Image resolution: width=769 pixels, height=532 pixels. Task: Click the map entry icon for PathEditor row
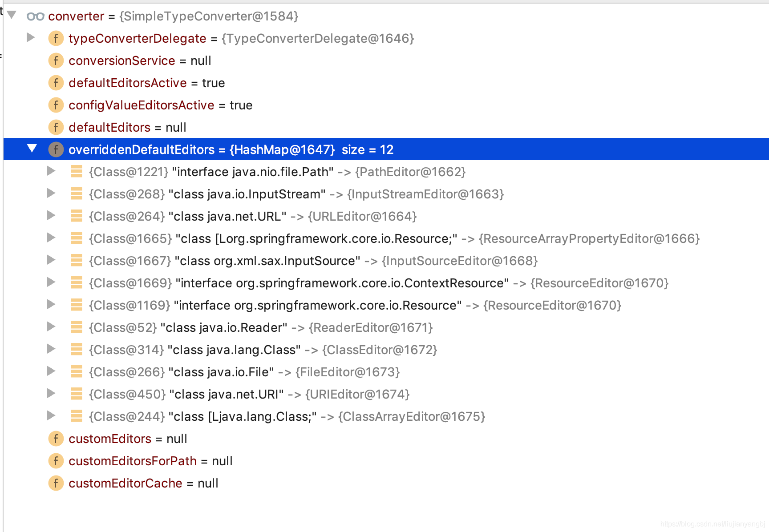click(77, 172)
